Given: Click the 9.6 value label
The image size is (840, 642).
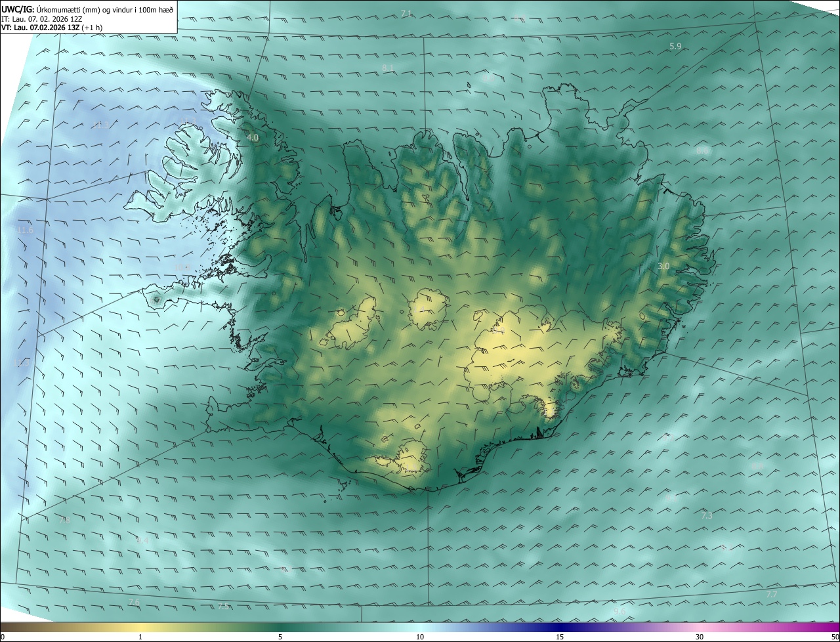Looking at the screenshot, I should click(619, 612).
